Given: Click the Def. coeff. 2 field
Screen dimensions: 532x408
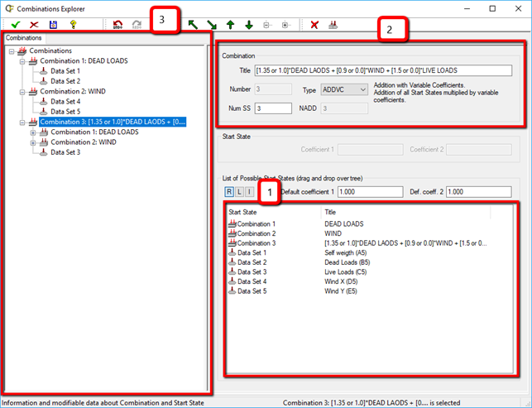Looking at the screenshot, I should [x=479, y=192].
